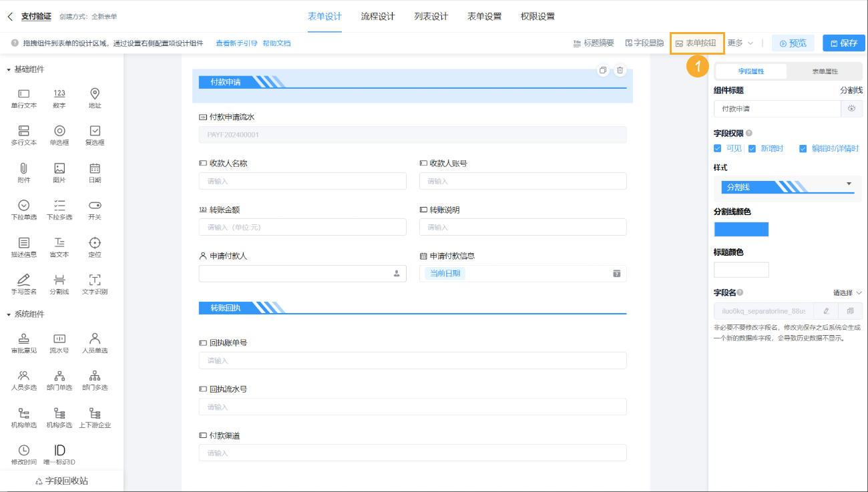The height and width of the screenshot is (492, 868).
Task: Disable the 编辑时/详情时 checkbox
Action: pos(803,148)
